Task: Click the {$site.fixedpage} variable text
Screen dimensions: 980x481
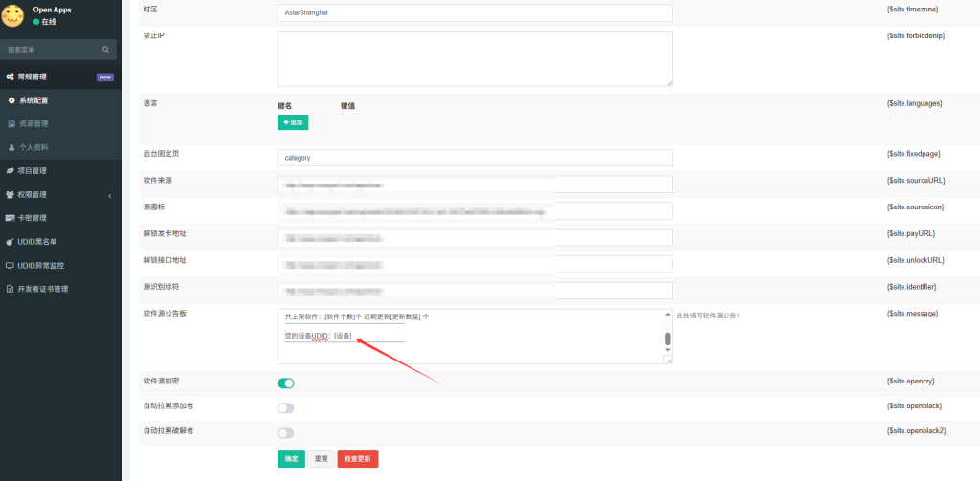Action: (x=913, y=154)
